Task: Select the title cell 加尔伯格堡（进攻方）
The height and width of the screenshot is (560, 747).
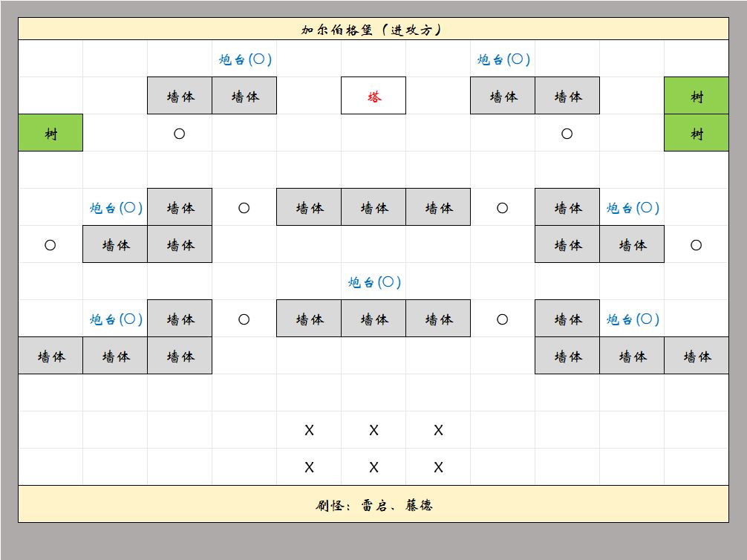Action: coord(373,29)
